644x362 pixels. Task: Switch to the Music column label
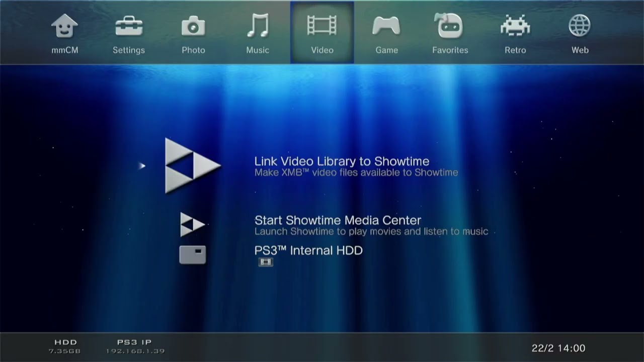(258, 50)
